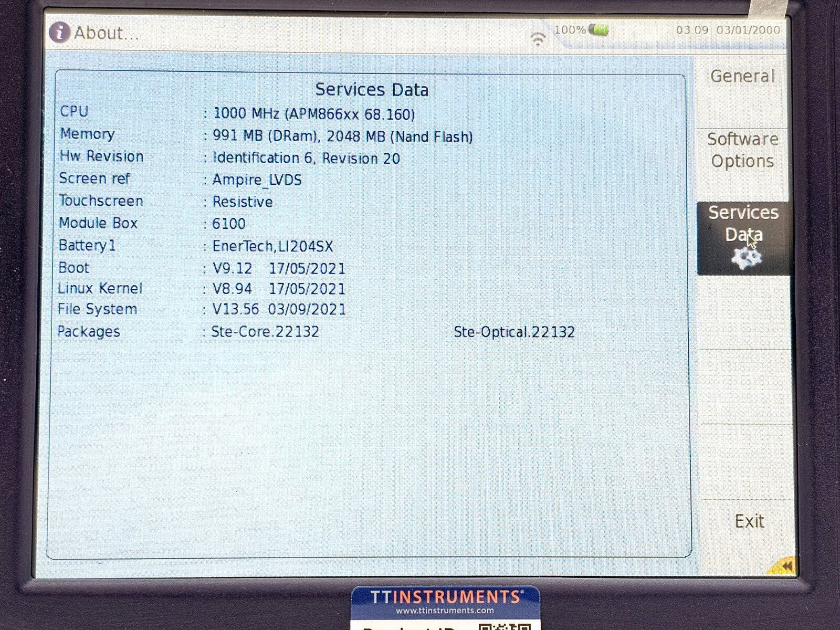Click the Hw Revision identification value

click(306, 159)
